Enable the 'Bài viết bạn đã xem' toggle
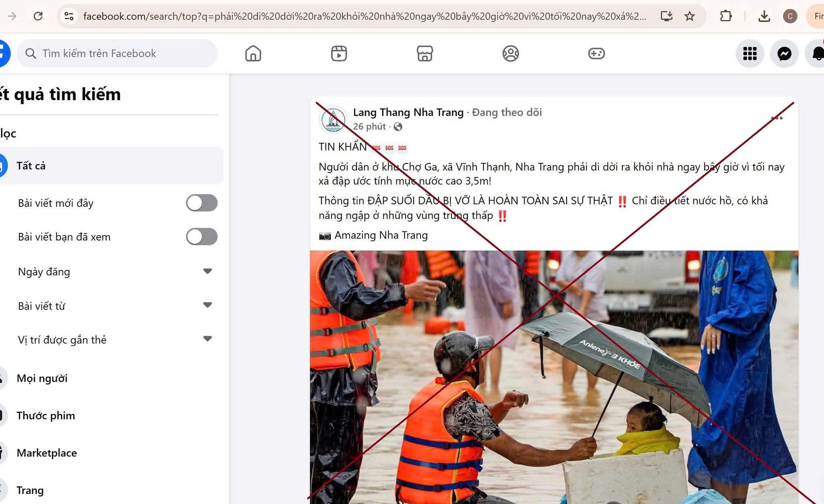The height and width of the screenshot is (504, 824). [x=202, y=237]
